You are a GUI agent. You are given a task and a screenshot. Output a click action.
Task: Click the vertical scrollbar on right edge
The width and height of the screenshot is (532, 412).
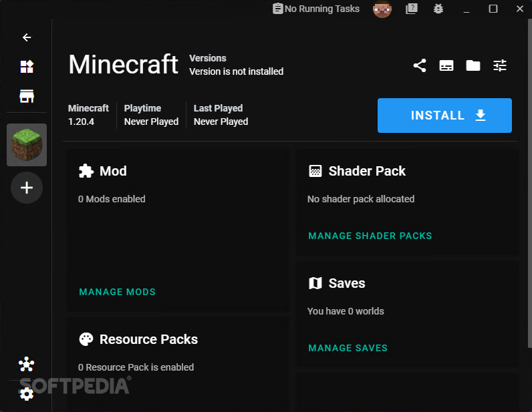point(529,183)
